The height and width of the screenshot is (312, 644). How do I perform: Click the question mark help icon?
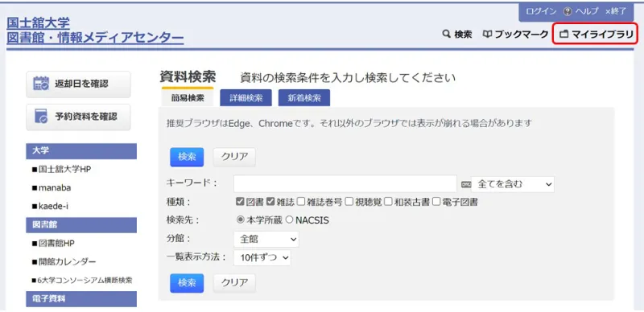tap(568, 12)
